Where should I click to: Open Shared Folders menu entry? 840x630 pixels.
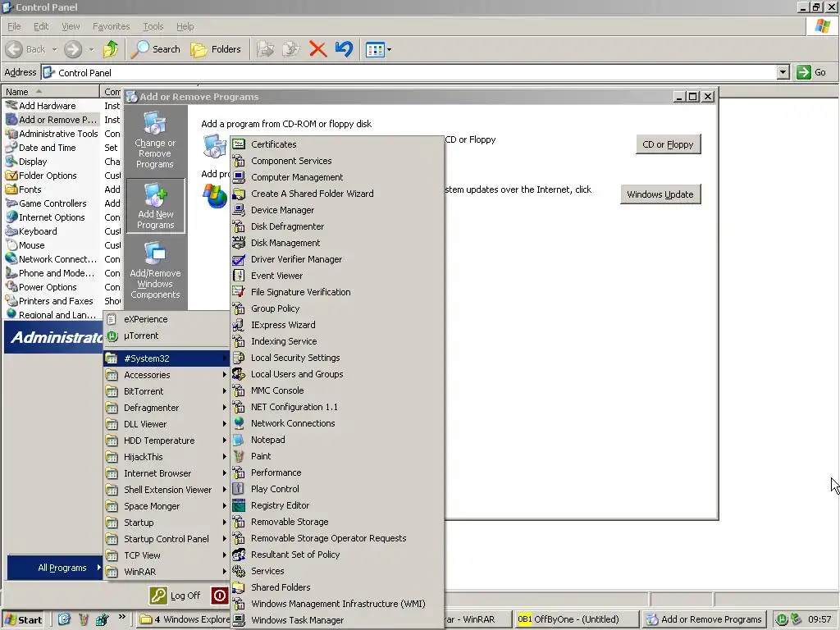(337, 587)
